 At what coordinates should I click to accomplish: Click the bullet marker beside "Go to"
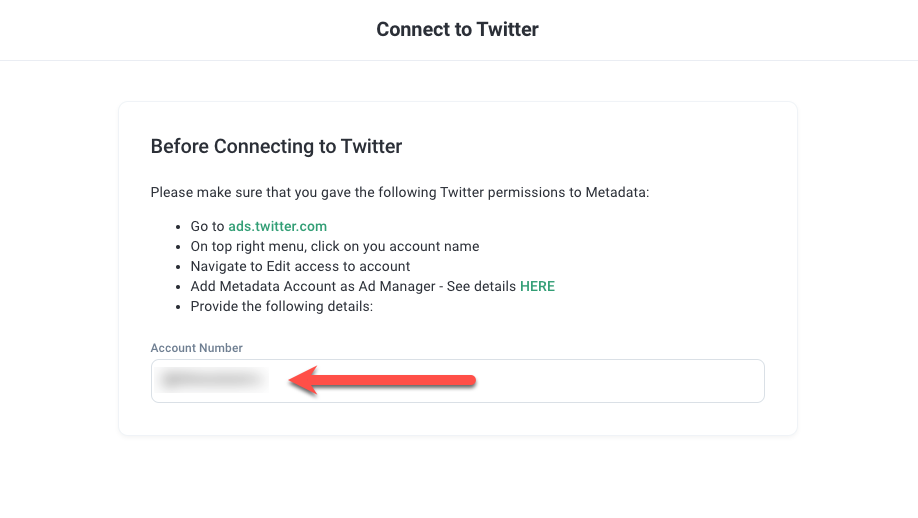178,227
